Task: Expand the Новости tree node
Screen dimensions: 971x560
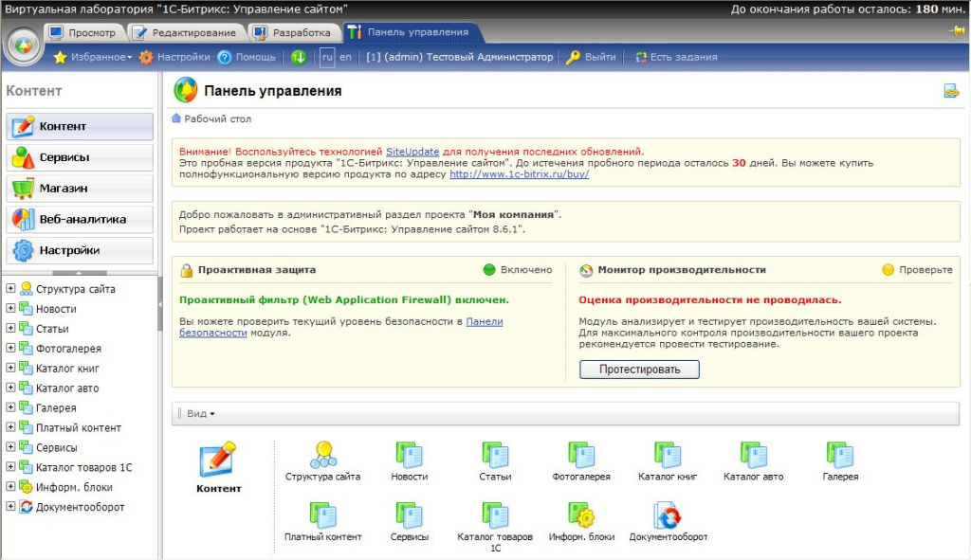Action: [x=10, y=308]
